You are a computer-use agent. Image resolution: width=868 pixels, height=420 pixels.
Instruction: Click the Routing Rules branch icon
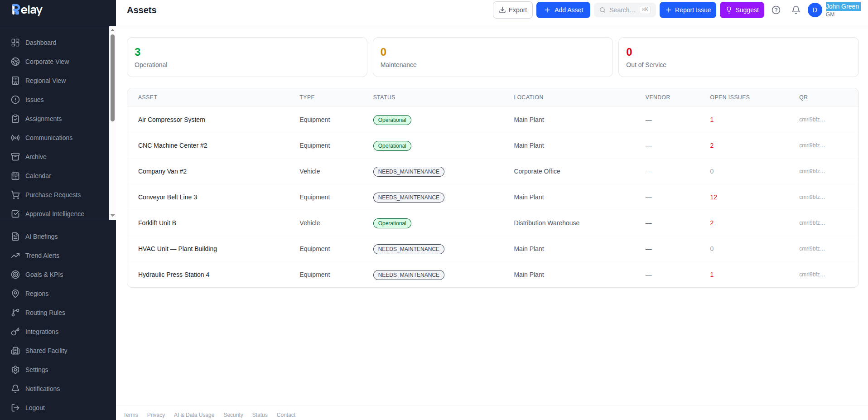click(x=15, y=313)
